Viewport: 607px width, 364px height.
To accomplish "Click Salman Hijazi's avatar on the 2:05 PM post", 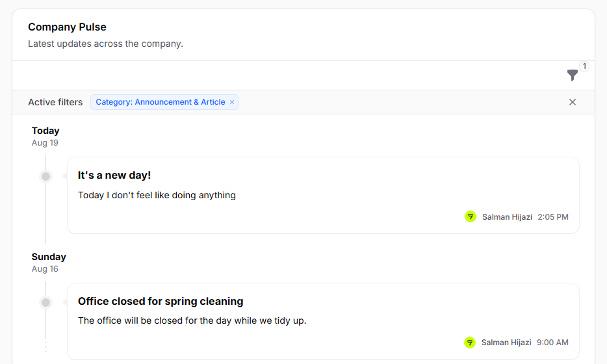I will (471, 217).
